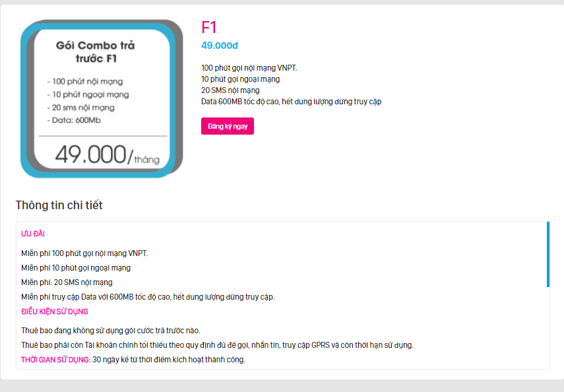The width and height of the screenshot is (564, 392).
Task: Click 100 phút gọi nội mạng VNPT summary line
Action: [x=249, y=68]
